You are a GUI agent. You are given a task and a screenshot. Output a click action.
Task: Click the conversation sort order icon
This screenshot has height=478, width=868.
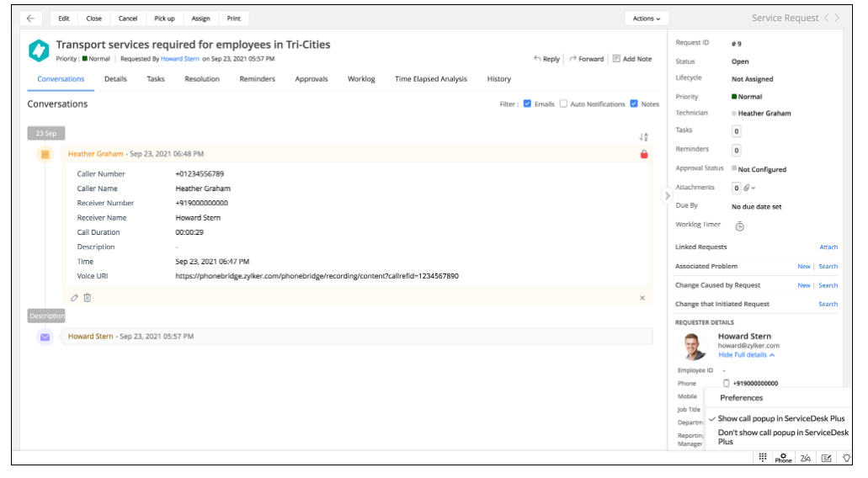click(643, 136)
